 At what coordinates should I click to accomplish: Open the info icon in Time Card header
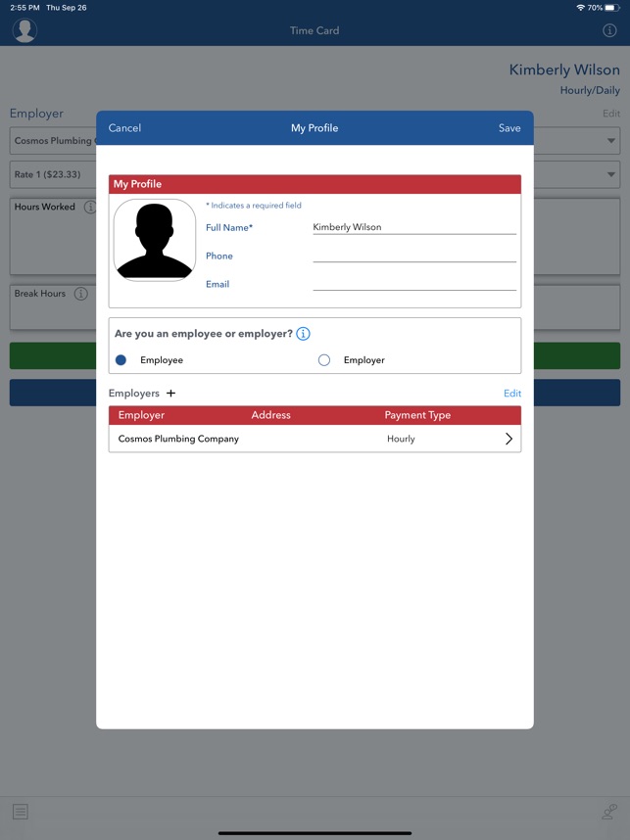(x=609, y=30)
